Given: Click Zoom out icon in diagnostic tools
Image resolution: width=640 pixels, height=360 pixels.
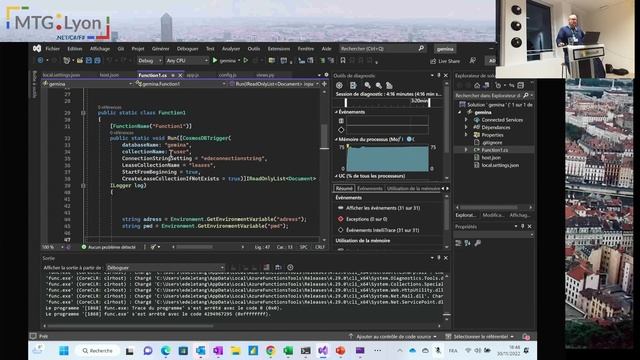Looking at the screenshot, I should (x=378, y=85).
